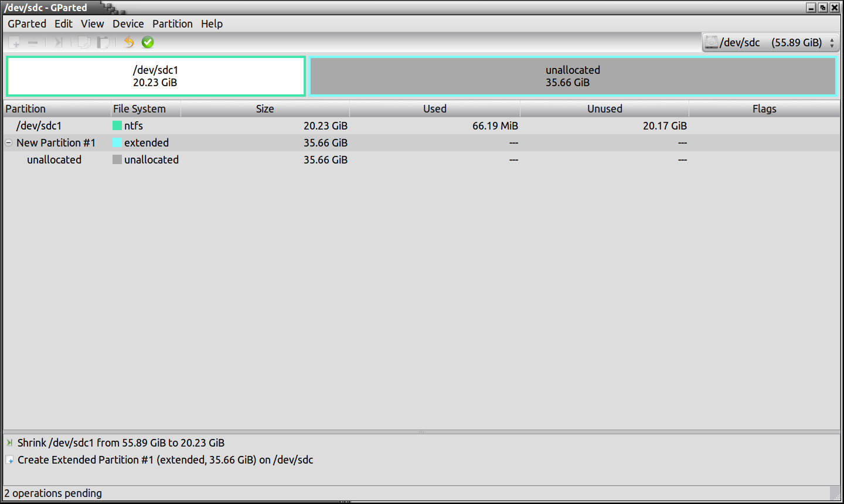Select unallocated 35.66 GiB block in disk graphic
This screenshot has height=504, width=844.
pos(573,76)
